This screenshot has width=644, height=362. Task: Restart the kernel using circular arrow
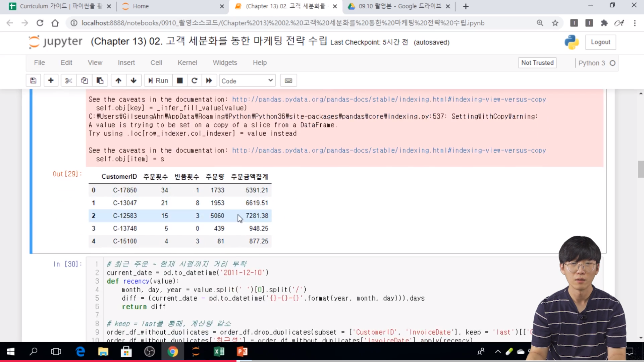(194, 80)
